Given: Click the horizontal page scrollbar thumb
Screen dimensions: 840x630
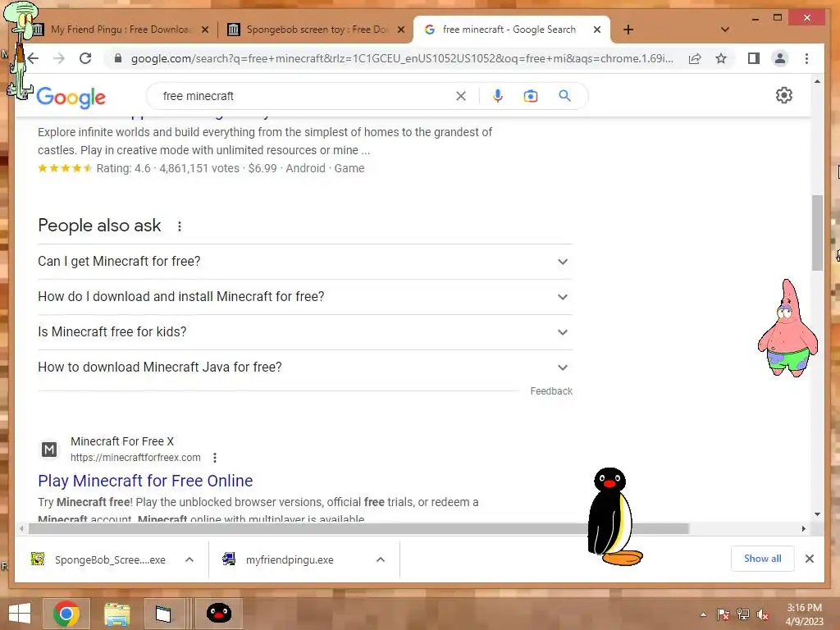Looking at the screenshot, I should [x=358, y=529].
